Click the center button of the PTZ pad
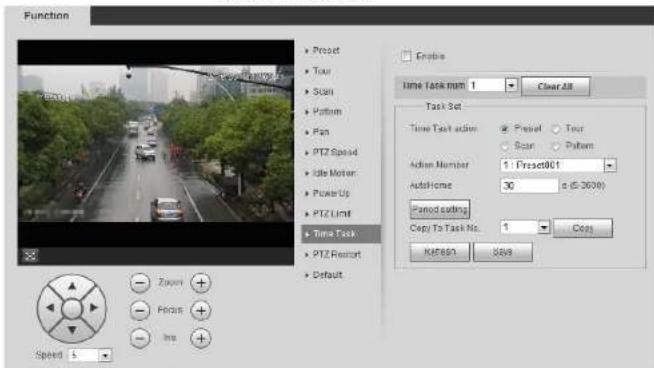654x368 pixels. pos(72,309)
